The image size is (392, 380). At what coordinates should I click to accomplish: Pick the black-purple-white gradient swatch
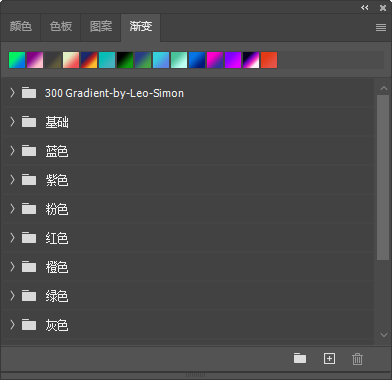pyautogui.click(x=251, y=60)
